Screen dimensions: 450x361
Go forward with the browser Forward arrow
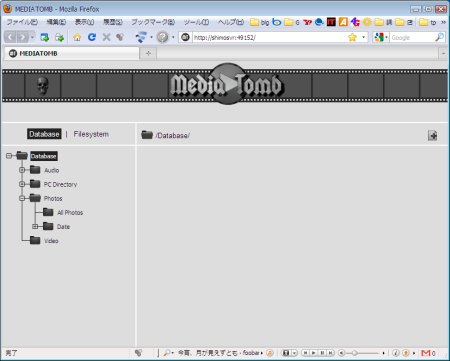point(22,37)
